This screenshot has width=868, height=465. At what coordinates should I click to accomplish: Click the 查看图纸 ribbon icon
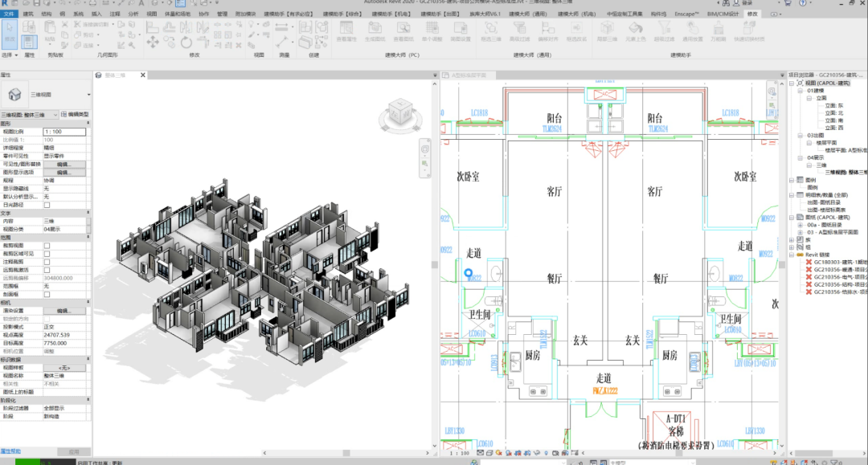[403, 31]
